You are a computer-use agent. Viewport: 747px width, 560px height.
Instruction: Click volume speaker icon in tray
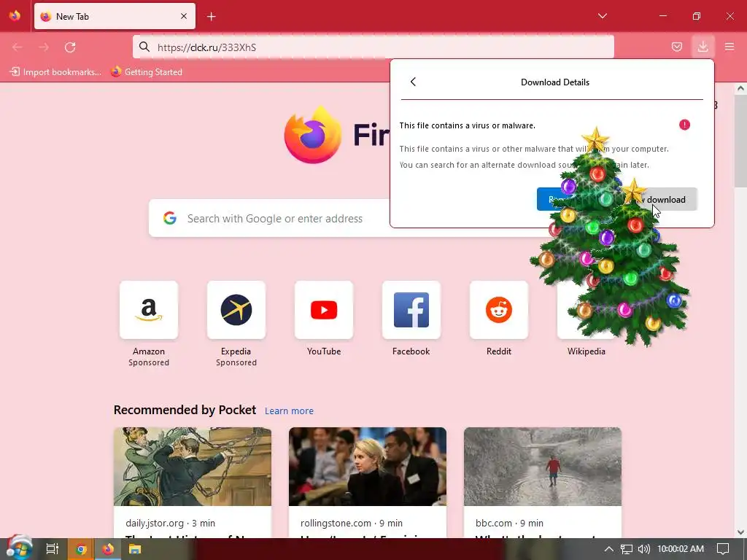[x=643, y=549]
